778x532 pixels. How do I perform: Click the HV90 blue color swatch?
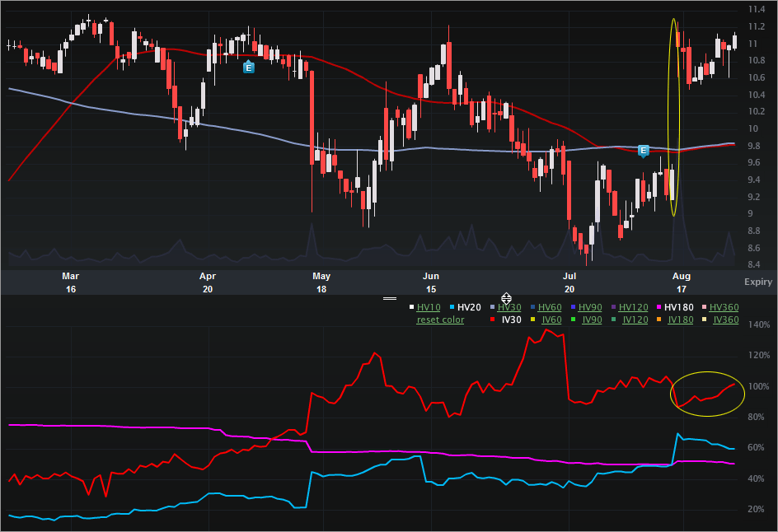click(573, 307)
